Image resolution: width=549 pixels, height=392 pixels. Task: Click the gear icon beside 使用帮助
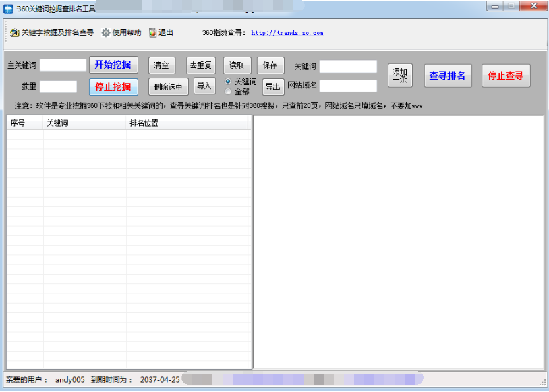click(106, 33)
